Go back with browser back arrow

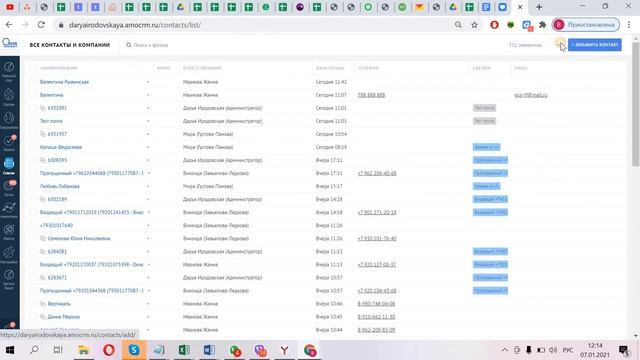9,25
